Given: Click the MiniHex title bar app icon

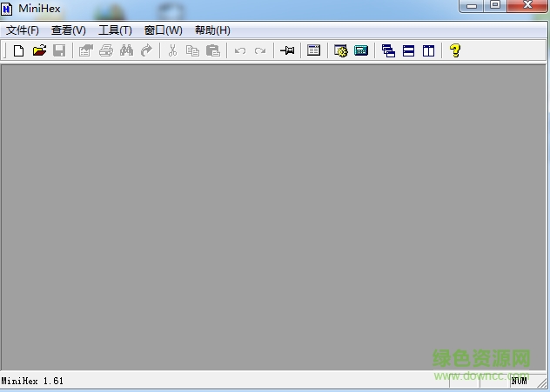Looking at the screenshot, I should point(8,9).
